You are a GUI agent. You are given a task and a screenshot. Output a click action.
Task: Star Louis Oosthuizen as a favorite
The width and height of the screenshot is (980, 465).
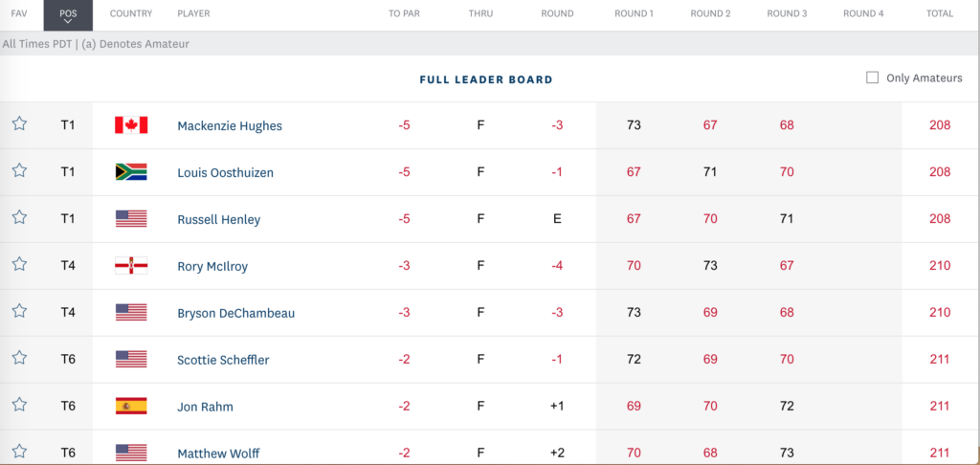point(19,170)
